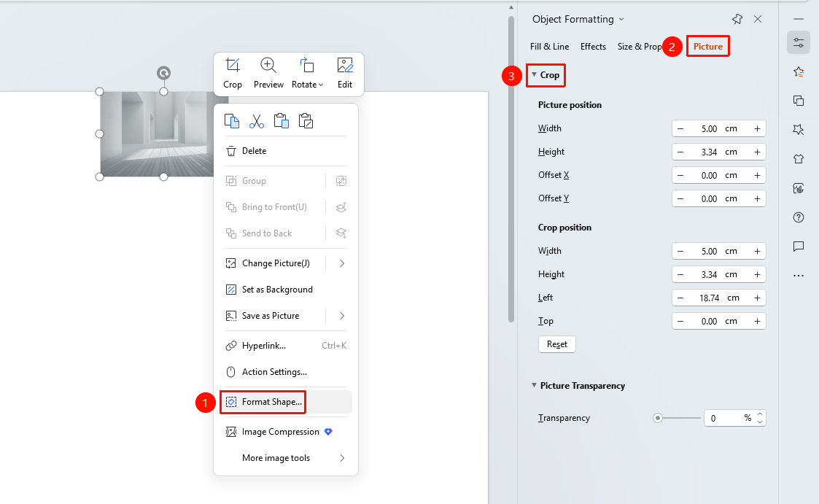The height and width of the screenshot is (504, 819).
Task: Click the image rotation handle
Action: 164,73
